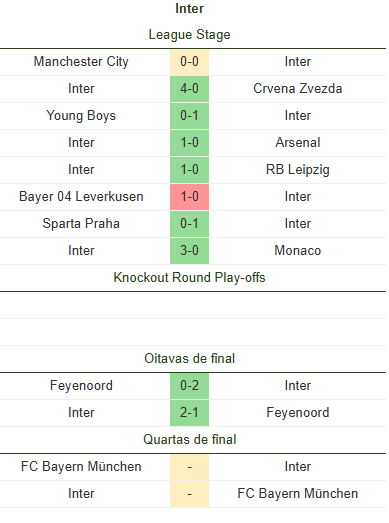Screen dimensions: 389x523
Task: Open the Inter title at top
Action: point(189,9)
